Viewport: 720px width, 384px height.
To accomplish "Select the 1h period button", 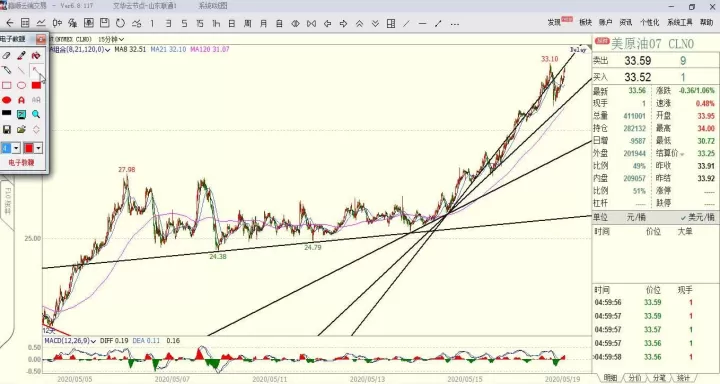I will 216,23.
